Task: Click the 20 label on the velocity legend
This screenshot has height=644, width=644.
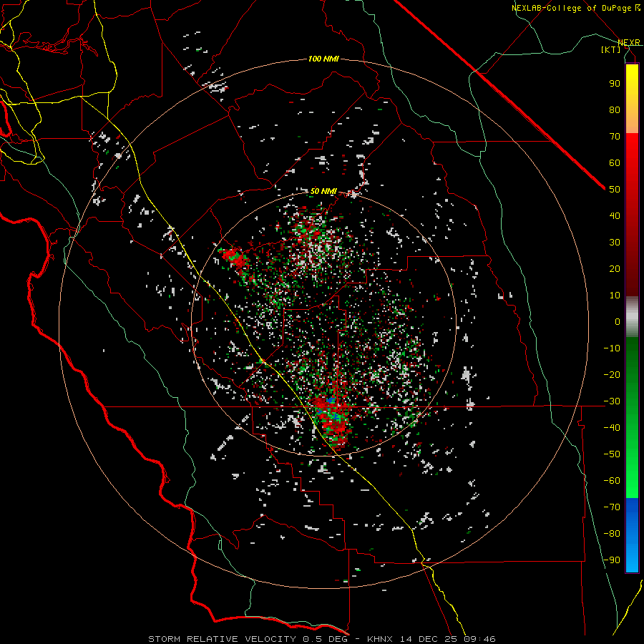Action: tap(615, 268)
